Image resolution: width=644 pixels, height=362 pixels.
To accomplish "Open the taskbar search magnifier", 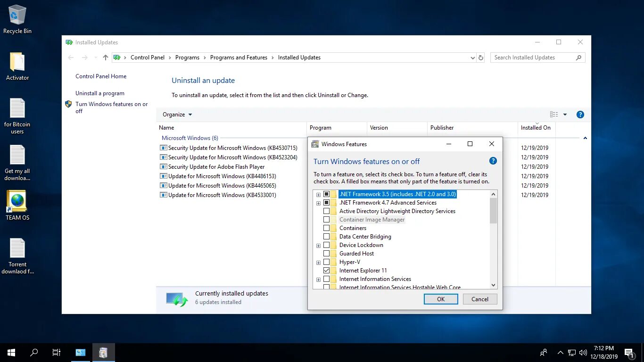I will click(34, 353).
